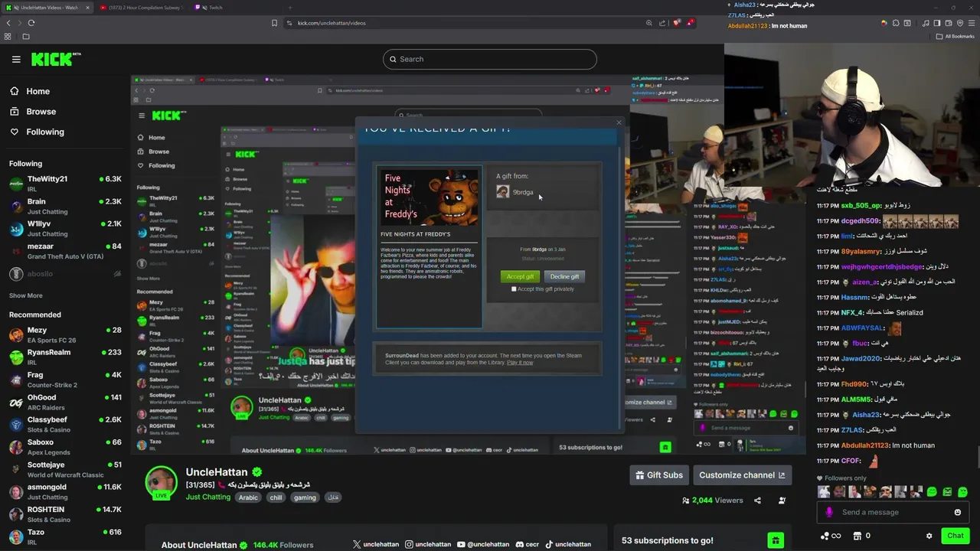Image resolution: width=980 pixels, height=551 pixels.
Task: Open OhGood ARC Raiders recommended channel
Action: point(65,402)
